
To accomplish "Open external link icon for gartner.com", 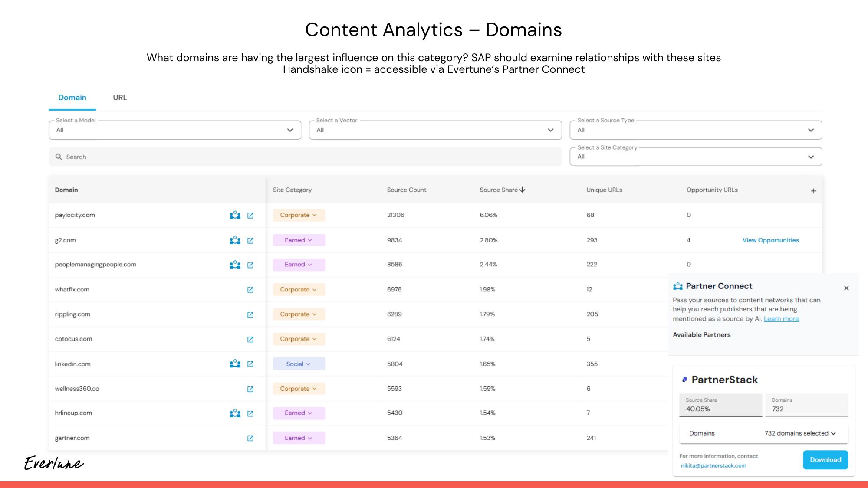I will [250, 438].
